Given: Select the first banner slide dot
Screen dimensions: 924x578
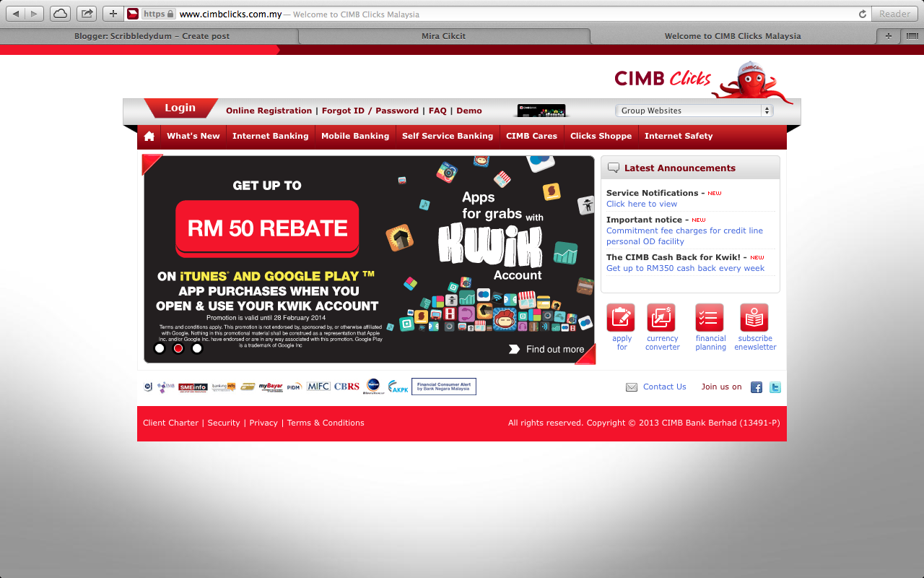Looking at the screenshot, I should click(x=160, y=348).
